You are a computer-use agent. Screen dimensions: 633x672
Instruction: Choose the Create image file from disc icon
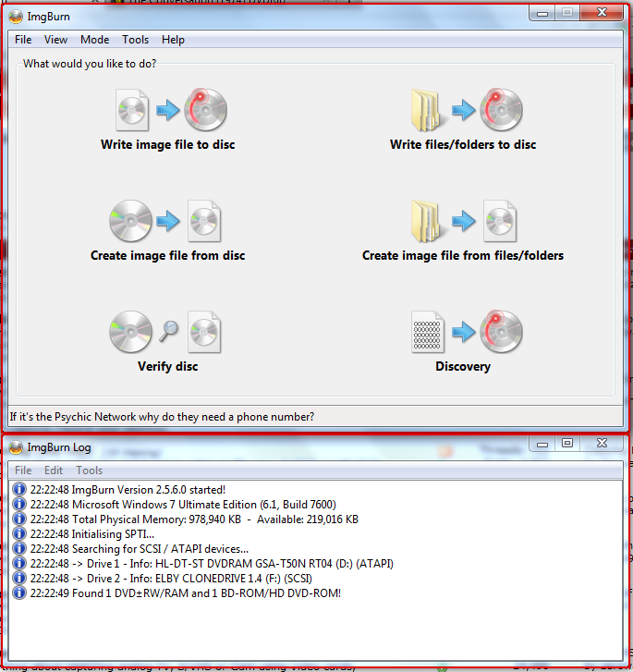click(165, 221)
